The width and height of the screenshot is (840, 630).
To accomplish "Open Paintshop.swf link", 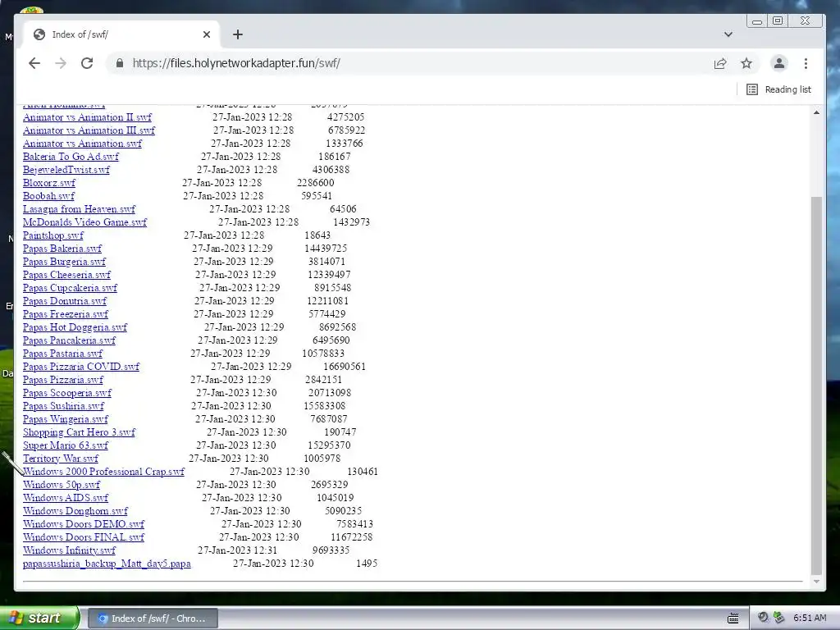I will tap(53, 235).
